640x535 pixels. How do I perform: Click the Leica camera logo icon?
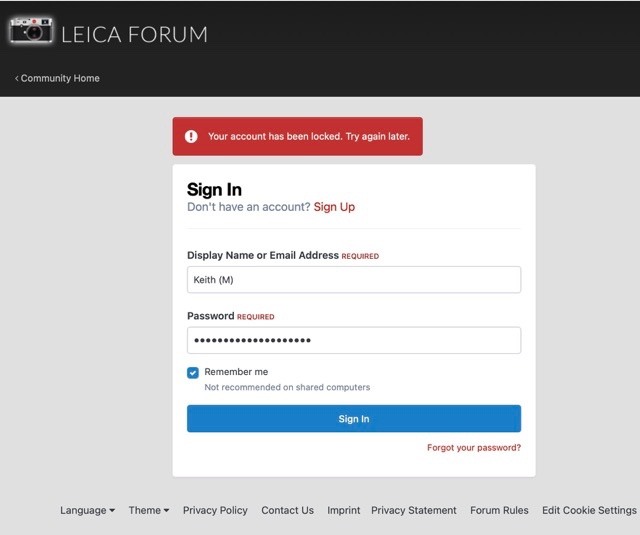[31, 30]
